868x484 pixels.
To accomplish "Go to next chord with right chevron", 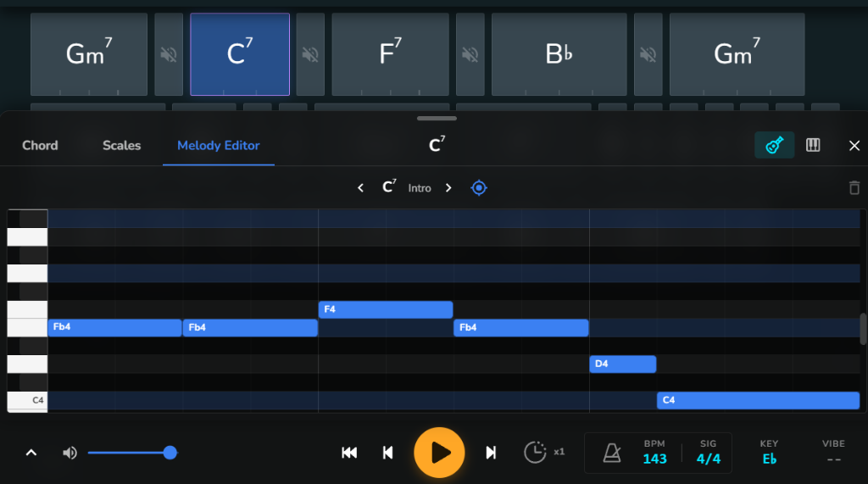I will (448, 188).
